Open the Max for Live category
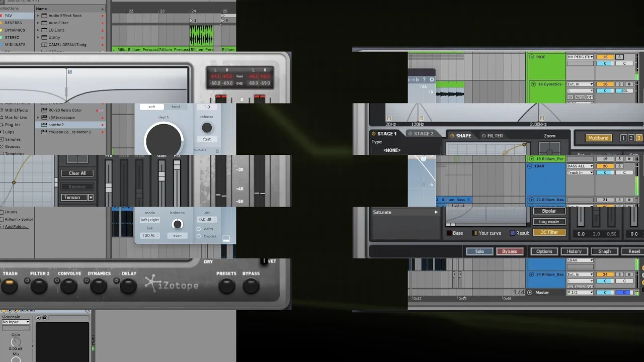This screenshot has width=644, height=362. pos(16,118)
